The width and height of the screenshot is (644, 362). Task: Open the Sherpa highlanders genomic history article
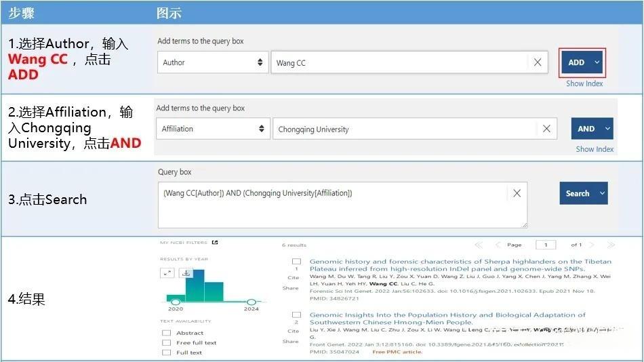[x=460, y=265]
